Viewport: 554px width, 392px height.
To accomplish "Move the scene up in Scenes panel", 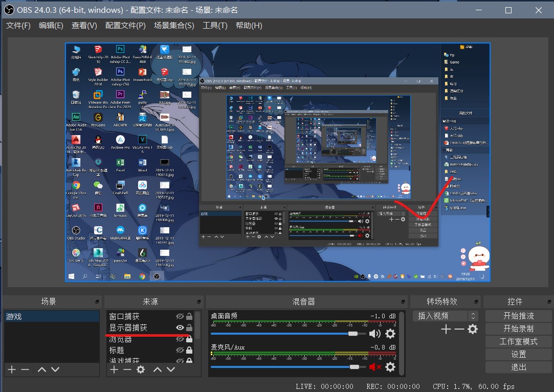I will point(42,369).
